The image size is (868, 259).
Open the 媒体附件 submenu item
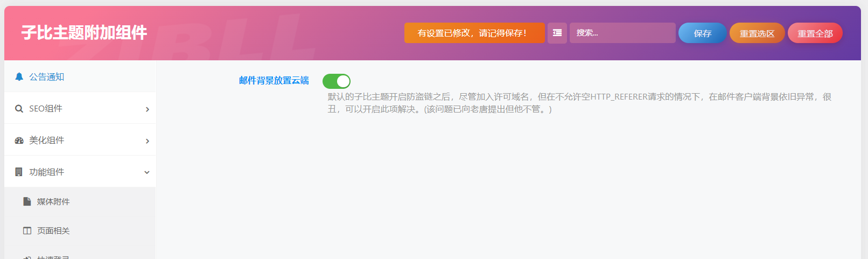point(80,201)
